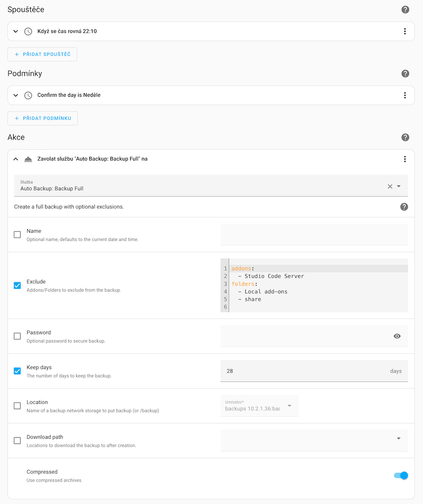Click the clock icon on the Neděle condition

pos(28,95)
